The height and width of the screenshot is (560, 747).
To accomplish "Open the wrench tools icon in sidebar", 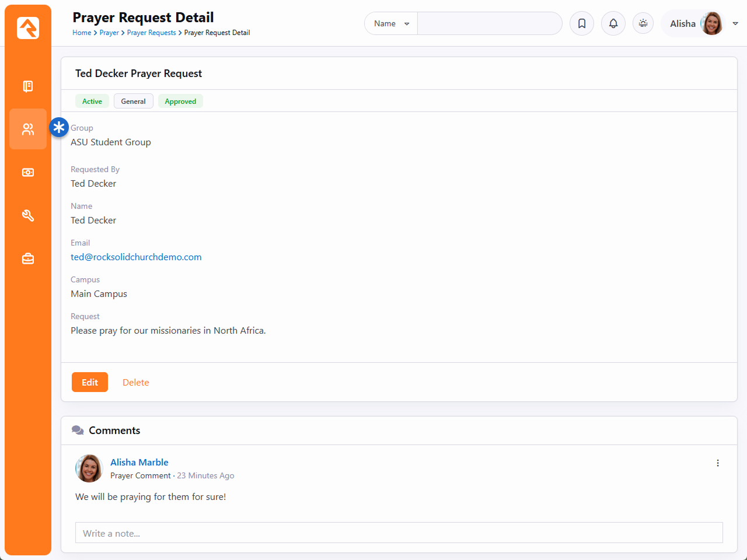I will [x=28, y=216].
